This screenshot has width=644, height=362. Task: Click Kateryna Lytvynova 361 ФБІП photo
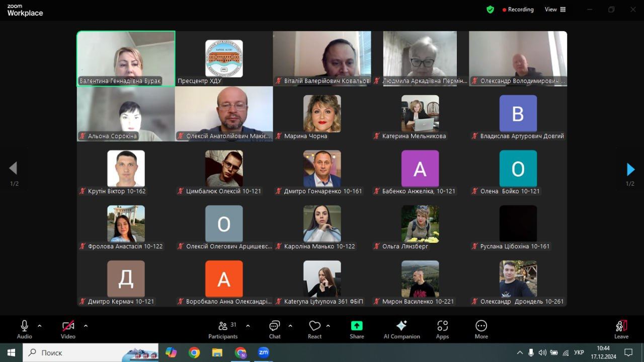tap(322, 279)
